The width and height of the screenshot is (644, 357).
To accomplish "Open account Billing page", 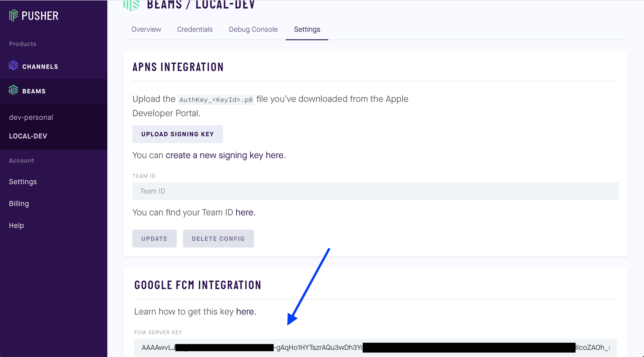I will click(19, 204).
